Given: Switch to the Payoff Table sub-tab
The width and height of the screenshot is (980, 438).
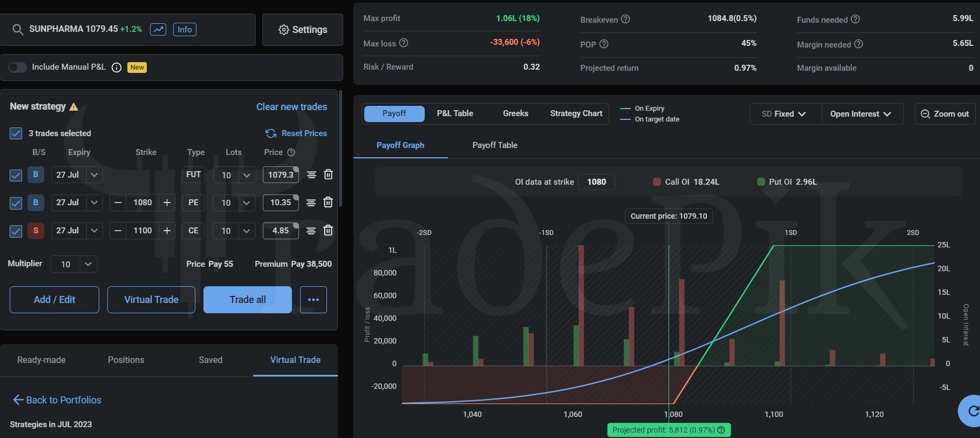Looking at the screenshot, I should 495,145.
